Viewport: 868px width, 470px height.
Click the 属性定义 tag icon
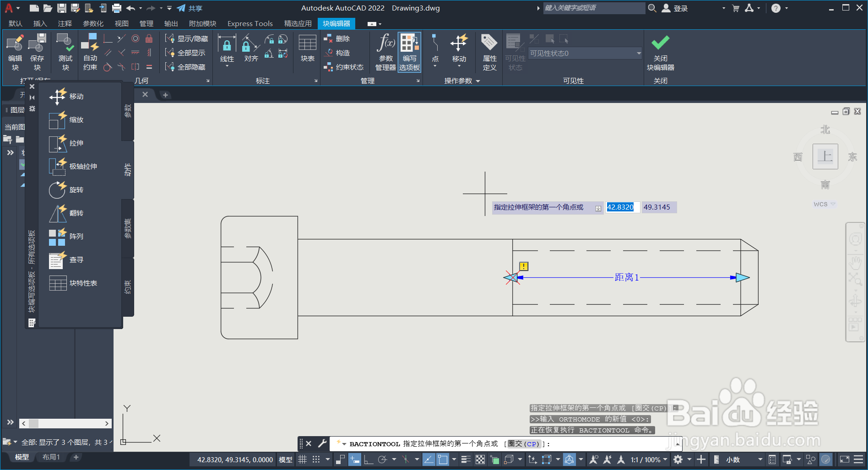[489, 52]
